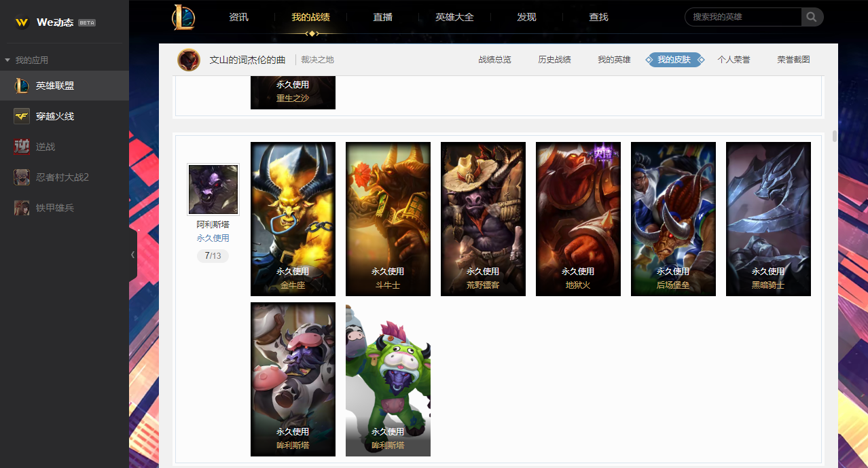The width and height of the screenshot is (868, 468).
Task: Select the 金牛座 skin thumbnail
Action: (293, 219)
